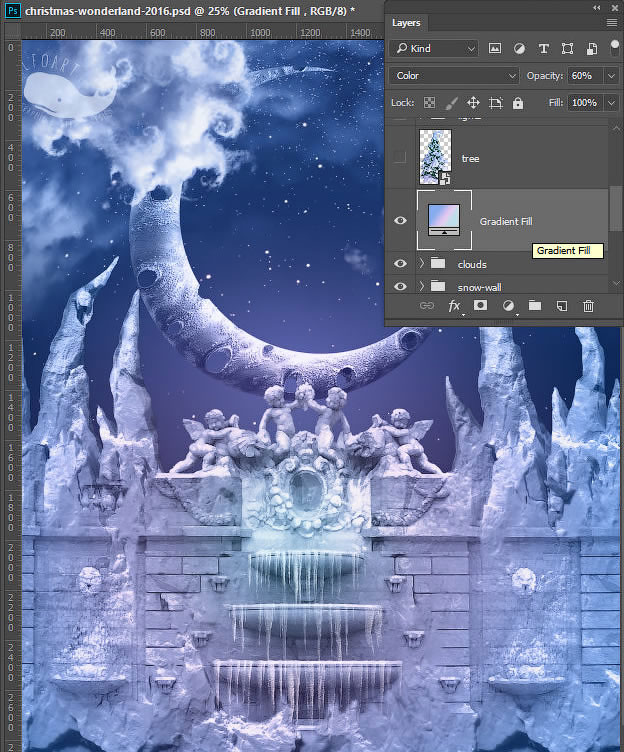Screen dimensions: 624x752
Task: Open the Layers panel menu
Action: pyautogui.click(x=611, y=21)
